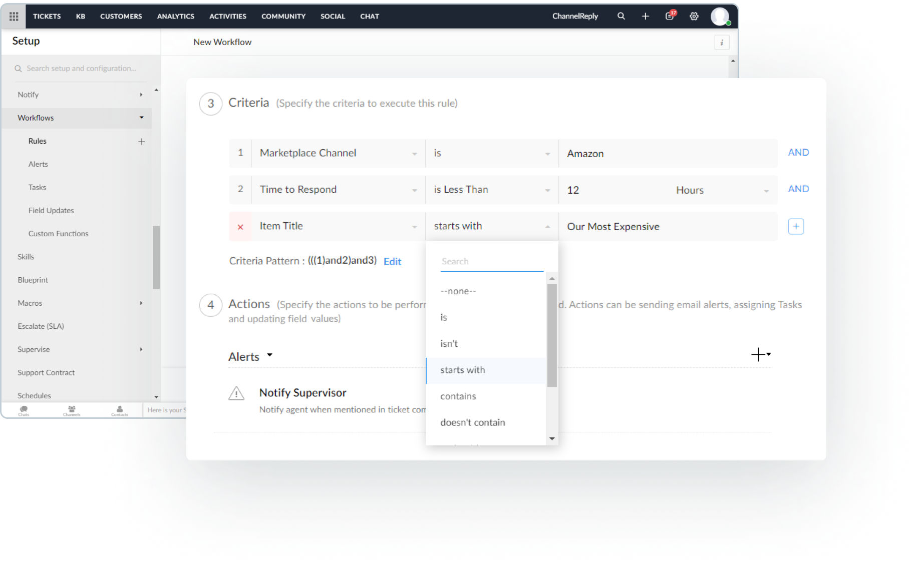Screen dimensions: 924x578
Task: Click the AND connector after row 2
Action: click(x=798, y=189)
